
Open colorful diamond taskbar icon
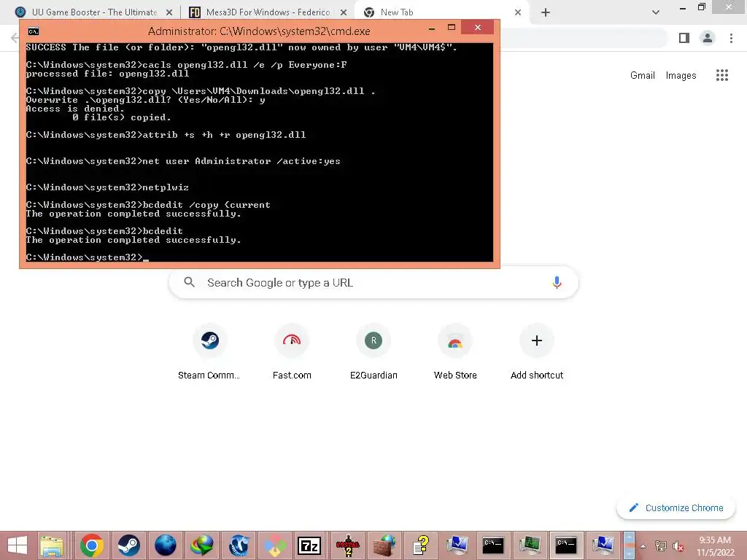tap(275, 545)
